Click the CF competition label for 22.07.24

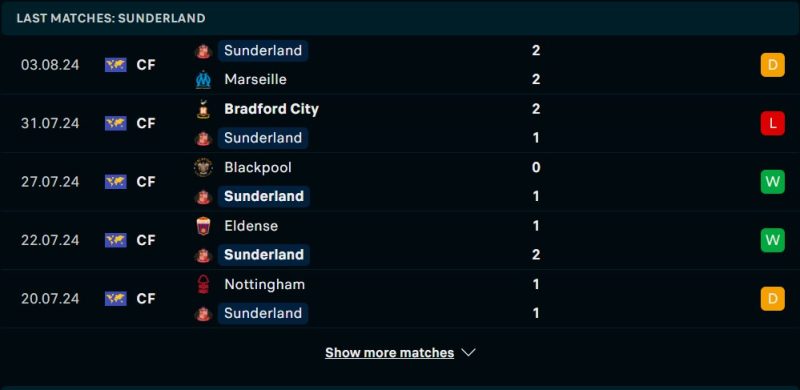coord(146,240)
